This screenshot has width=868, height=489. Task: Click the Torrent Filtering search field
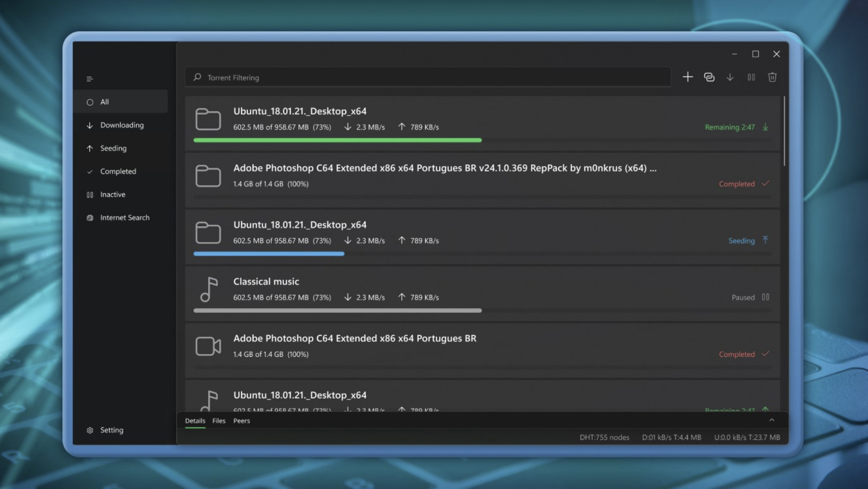pos(428,77)
